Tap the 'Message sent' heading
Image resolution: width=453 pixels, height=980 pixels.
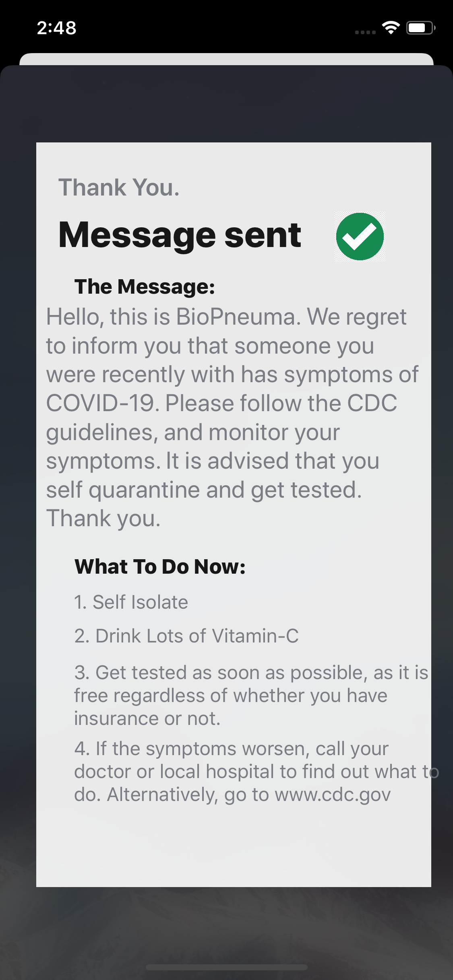tap(180, 235)
